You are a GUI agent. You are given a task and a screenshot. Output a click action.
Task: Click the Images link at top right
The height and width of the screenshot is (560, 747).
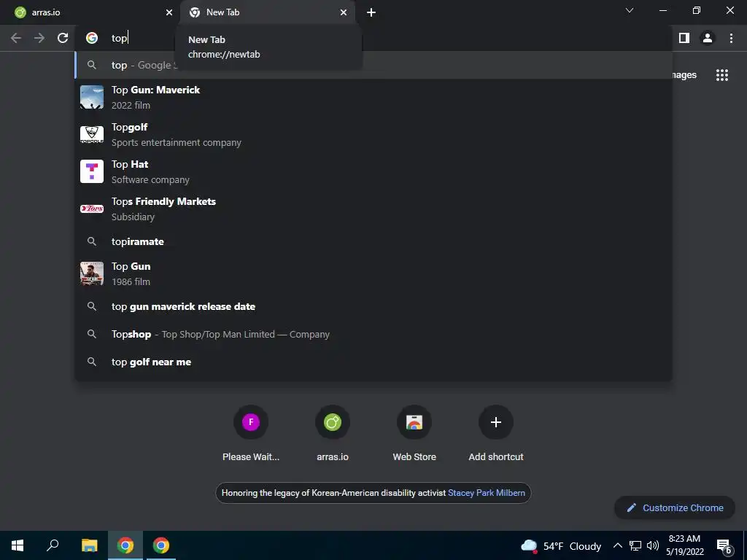pyautogui.click(x=684, y=75)
